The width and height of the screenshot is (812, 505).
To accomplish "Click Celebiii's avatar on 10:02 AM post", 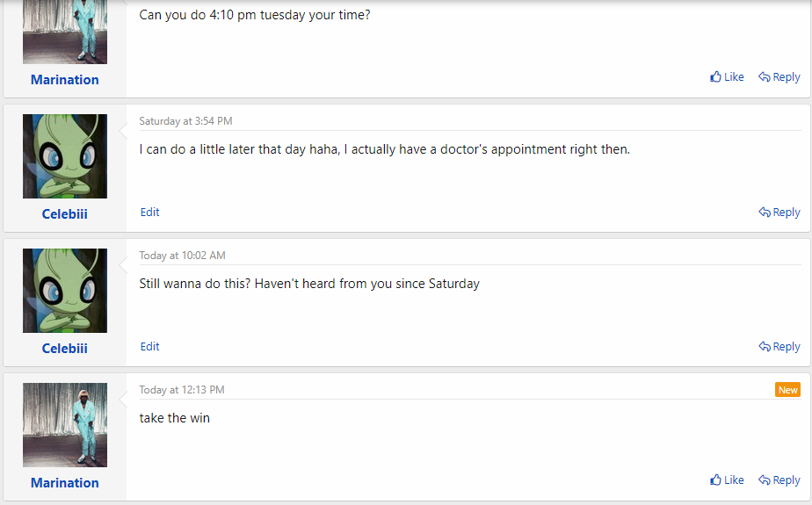I will coord(65,291).
